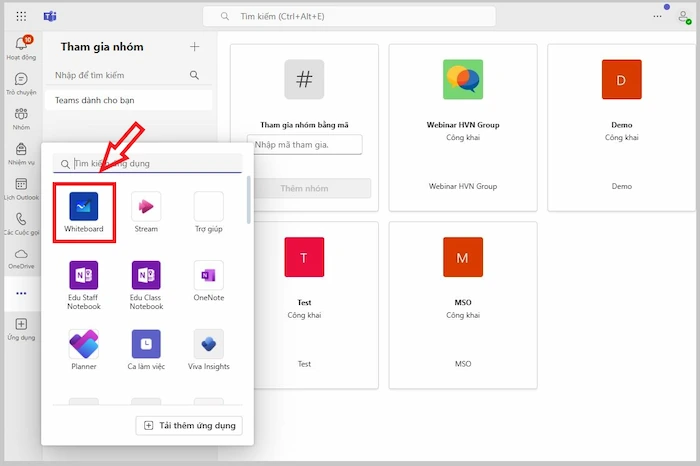Open settings and more ellipsis at top

click(657, 17)
